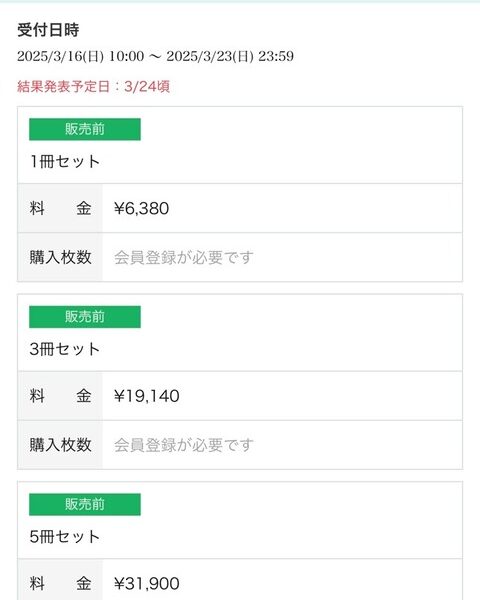Click the 2025/3/23(日) 23:59 end date
Screen dimensions: 480x600
pos(230,56)
